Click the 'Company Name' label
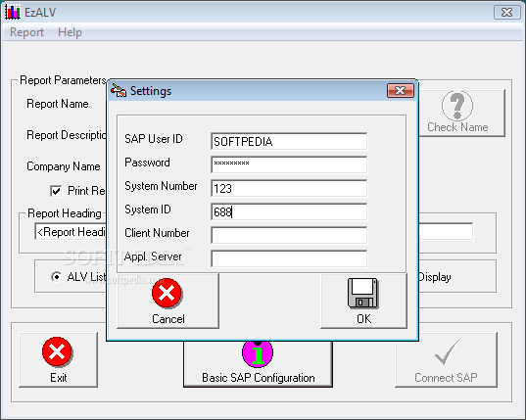Viewport: 526px width, 420px height. click(x=63, y=166)
